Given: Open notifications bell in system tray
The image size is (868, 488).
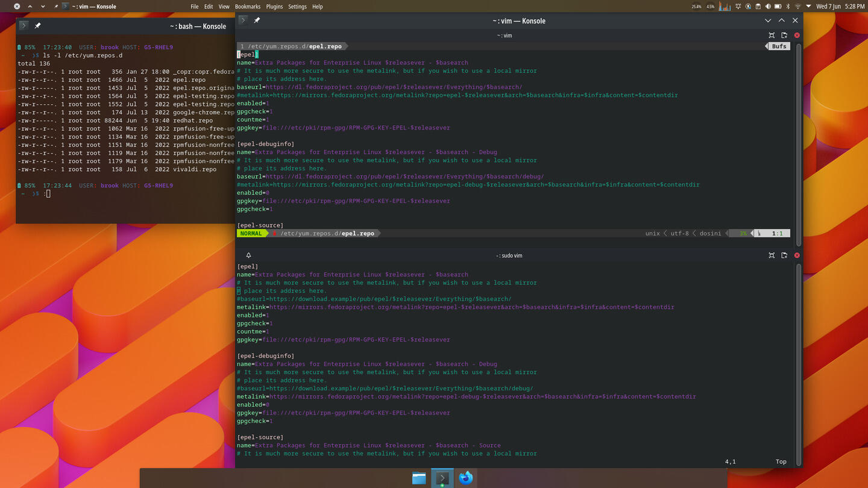Looking at the screenshot, I should point(738,7).
